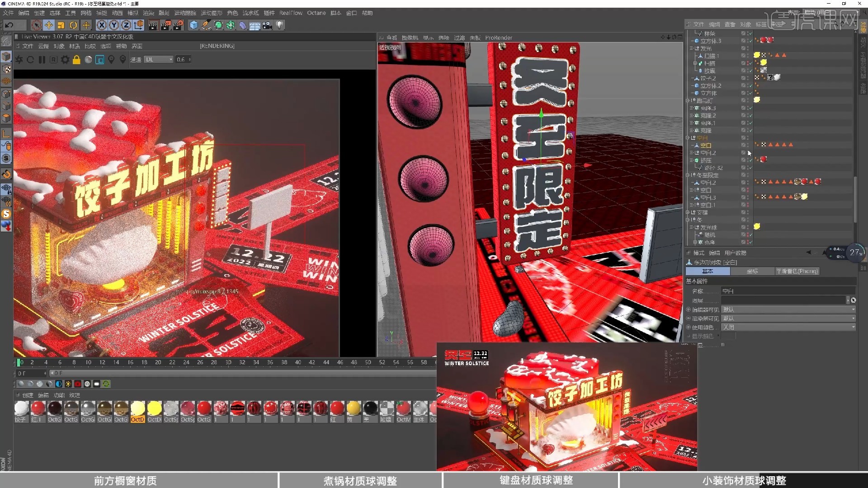The image size is (868, 488).
Task: Pause rendering in Live Viewer
Action: pyautogui.click(x=42, y=60)
